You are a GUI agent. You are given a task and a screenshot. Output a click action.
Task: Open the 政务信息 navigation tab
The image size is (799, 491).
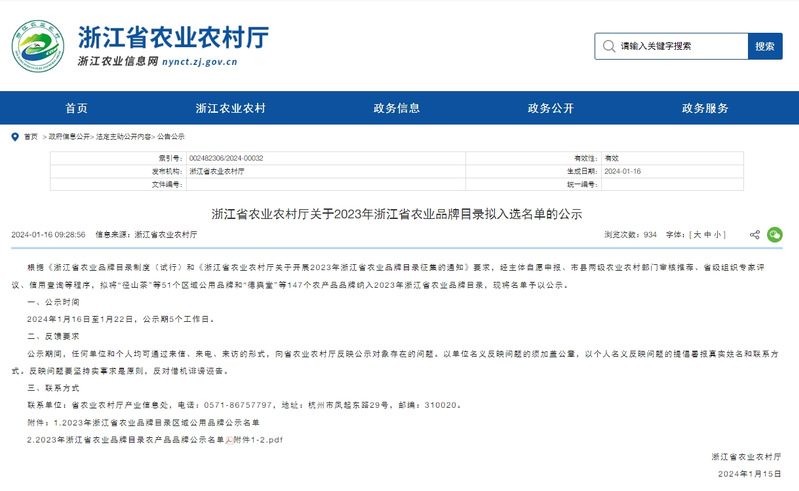(x=396, y=108)
